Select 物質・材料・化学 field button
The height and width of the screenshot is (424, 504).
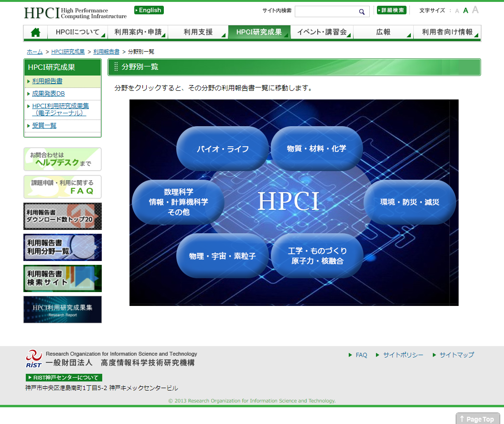pyautogui.click(x=317, y=149)
